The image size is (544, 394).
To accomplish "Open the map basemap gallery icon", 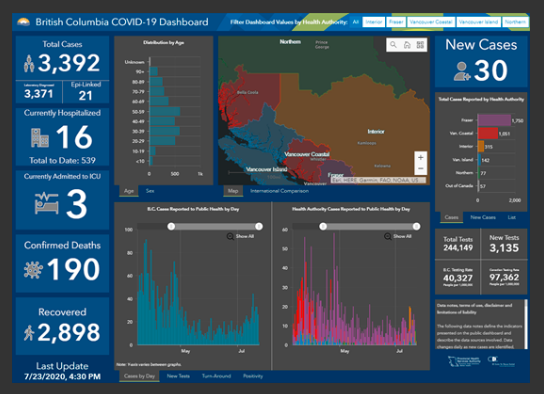I will pyautogui.click(x=420, y=45).
